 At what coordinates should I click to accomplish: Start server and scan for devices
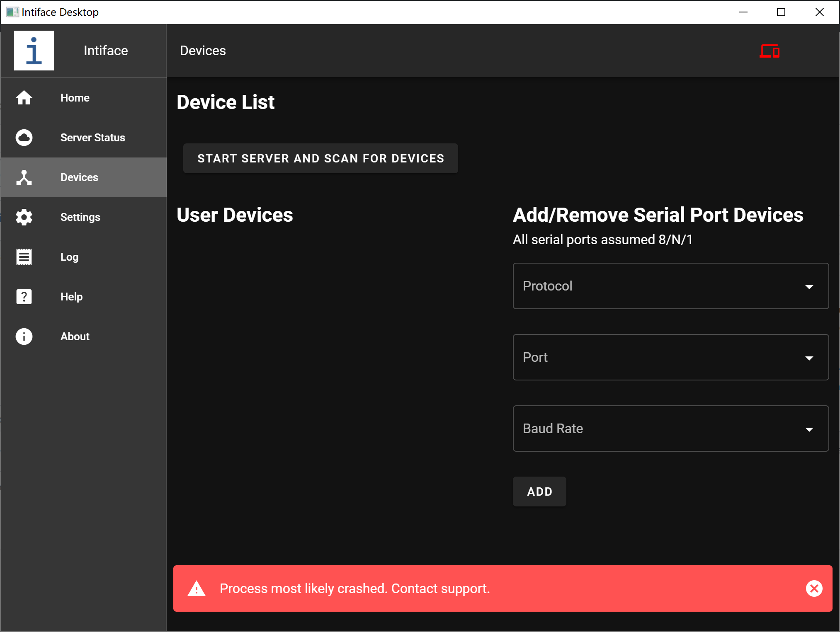click(x=320, y=158)
